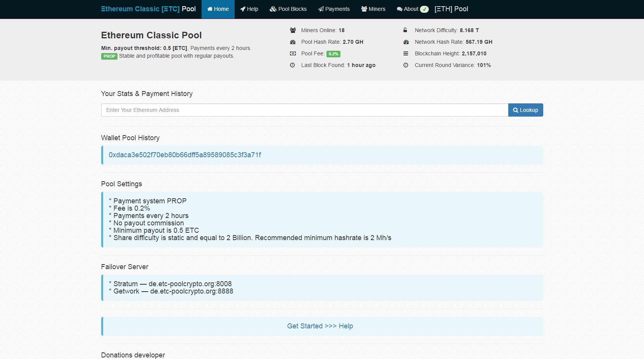
Task: Open the Help menu item
Action: coord(249,9)
